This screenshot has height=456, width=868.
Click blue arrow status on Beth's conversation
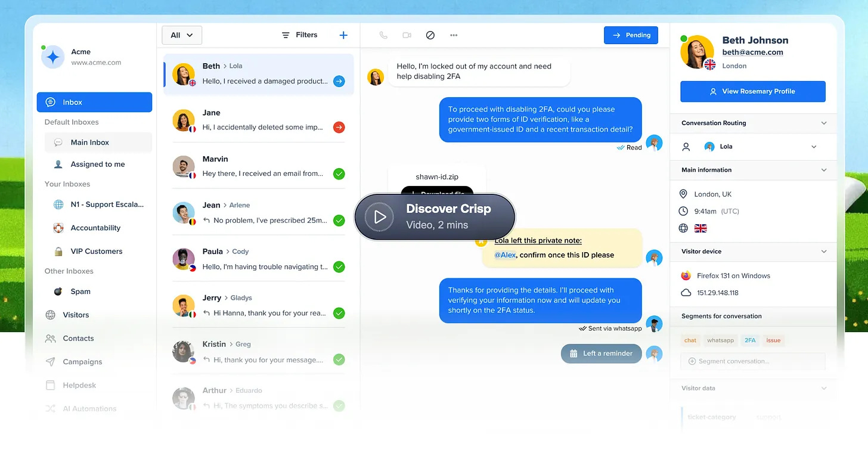(x=339, y=81)
